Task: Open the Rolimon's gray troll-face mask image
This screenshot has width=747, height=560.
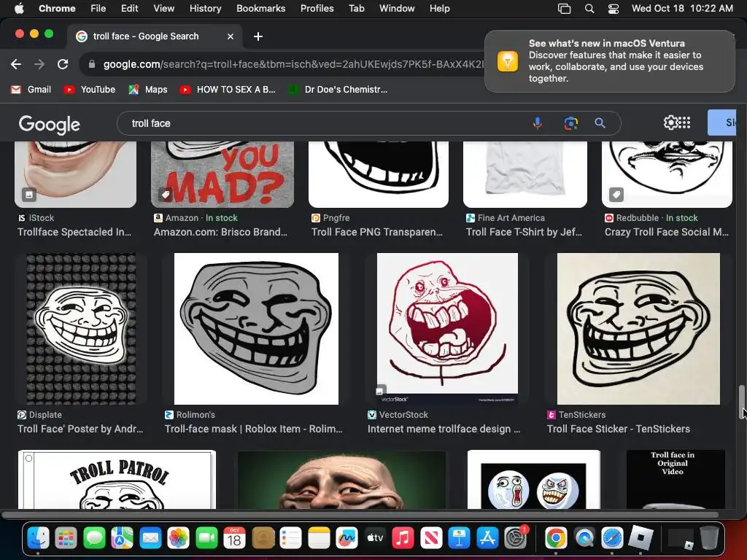Action: (x=256, y=329)
